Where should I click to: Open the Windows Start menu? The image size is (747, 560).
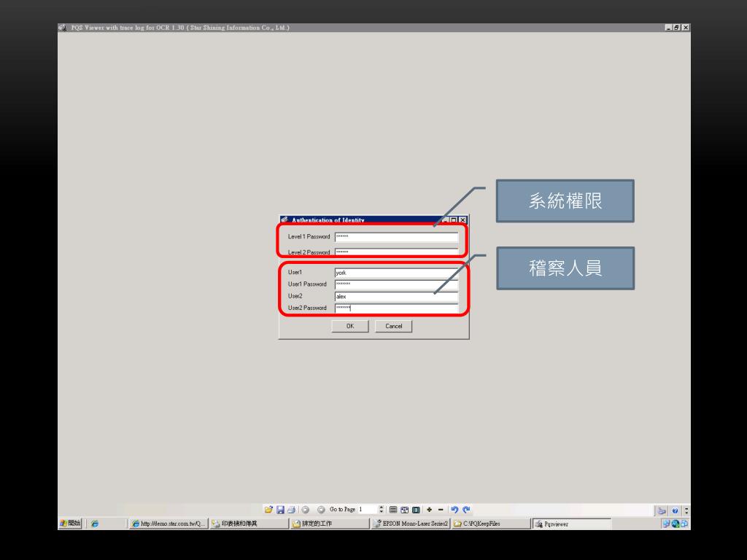pos(71,524)
